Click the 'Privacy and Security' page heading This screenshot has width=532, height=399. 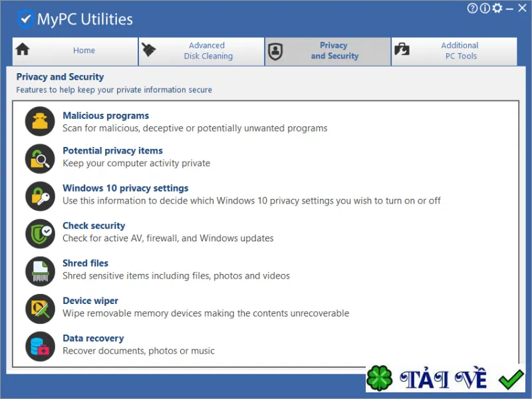[x=60, y=77]
